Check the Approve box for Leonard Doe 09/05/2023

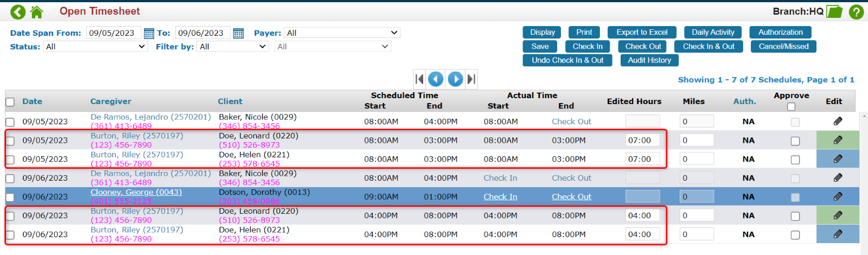click(795, 141)
